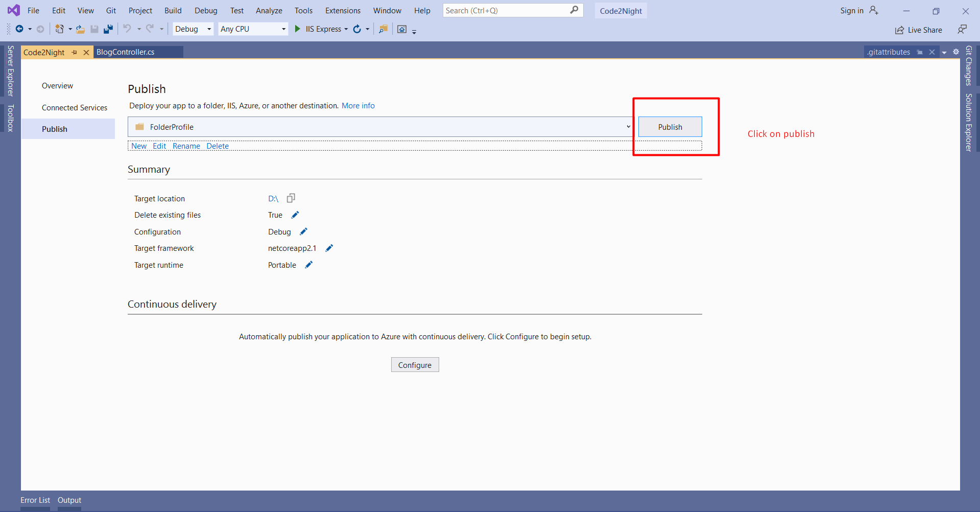Click the Navigate Backward arrow icon
The width and height of the screenshot is (980, 512).
point(19,29)
